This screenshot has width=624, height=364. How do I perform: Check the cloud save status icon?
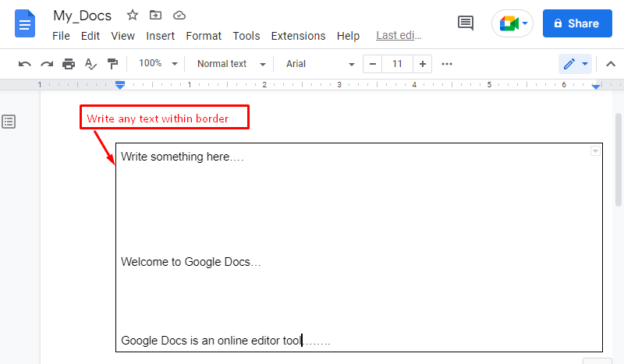pos(179,15)
